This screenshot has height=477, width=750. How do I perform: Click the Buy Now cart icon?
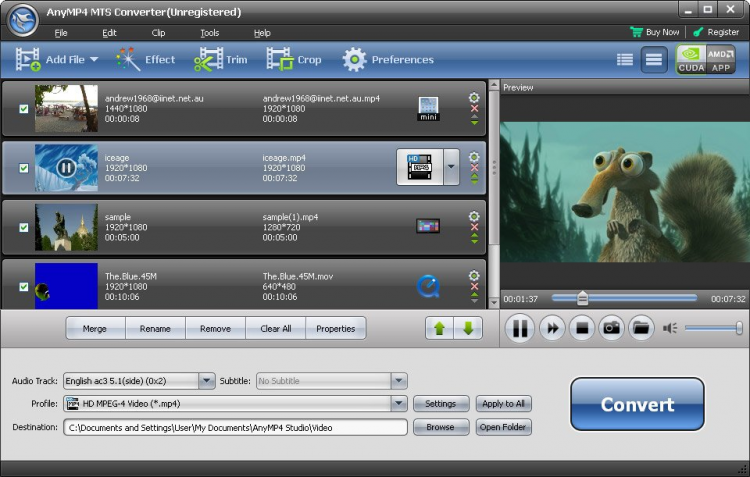pyautogui.click(x=636, y=32)
